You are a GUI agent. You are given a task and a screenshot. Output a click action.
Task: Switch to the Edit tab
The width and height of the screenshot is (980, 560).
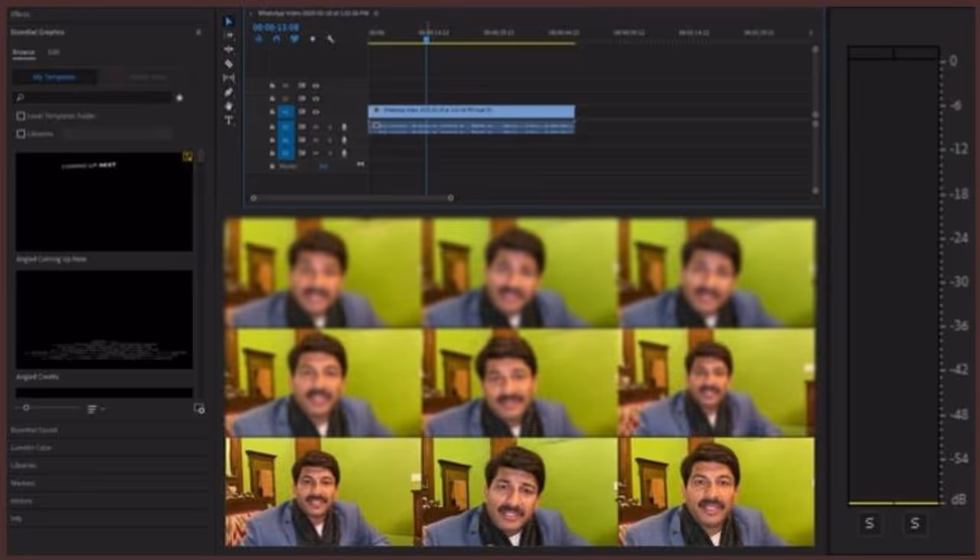coord(54,52)
